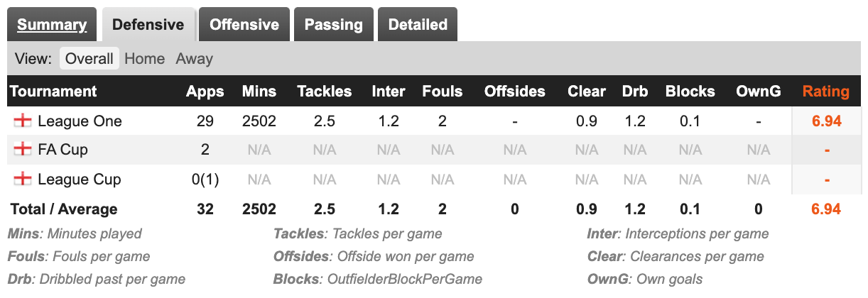
Task: Select the Defensive tab
Action: (148, 25)
